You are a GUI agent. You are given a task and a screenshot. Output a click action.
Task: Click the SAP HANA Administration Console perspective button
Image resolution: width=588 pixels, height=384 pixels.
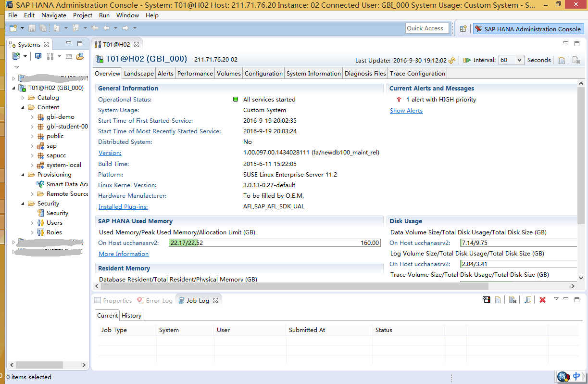point(528,29)
